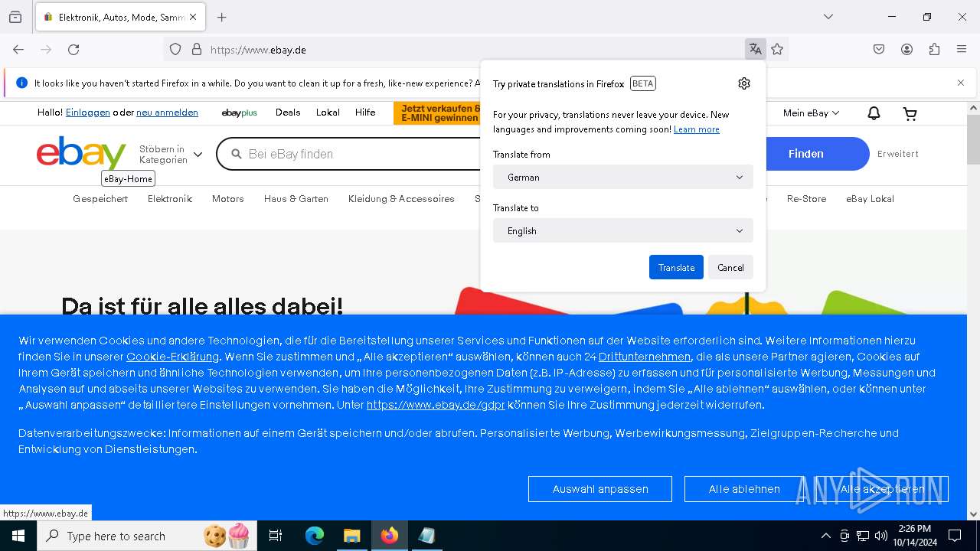Select the Kleidung & Accessoires category
980x551 pixels.
point(401,199)
